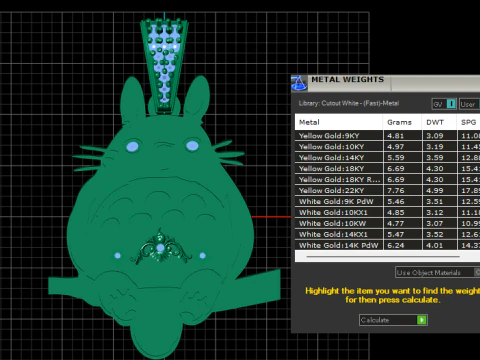Toggle the User library switch

pyautogui.click(x=470, y=104)
